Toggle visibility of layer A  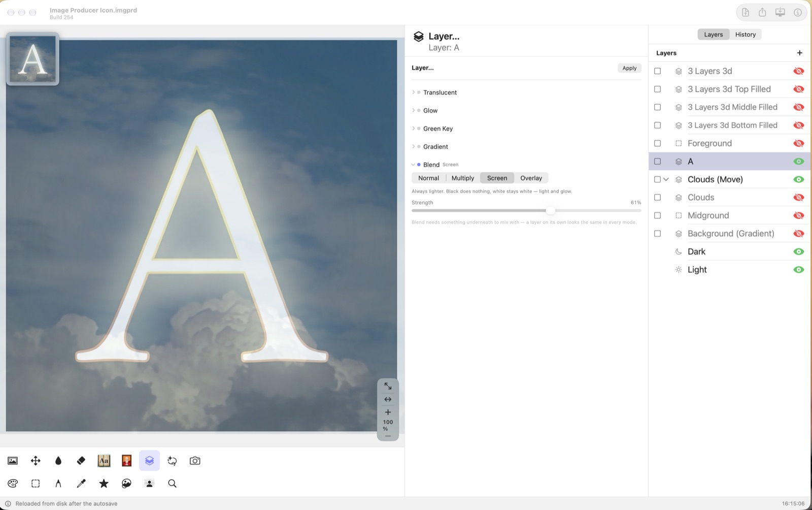(798, 162)
